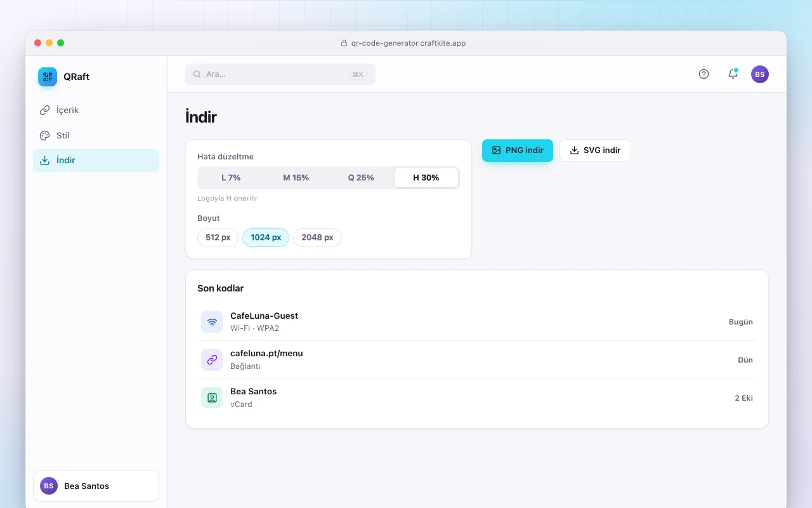The height and width of the screenshot is (508, 812).
Task: Open the Bea Santos profile card in sidebar
Action: 96,486
